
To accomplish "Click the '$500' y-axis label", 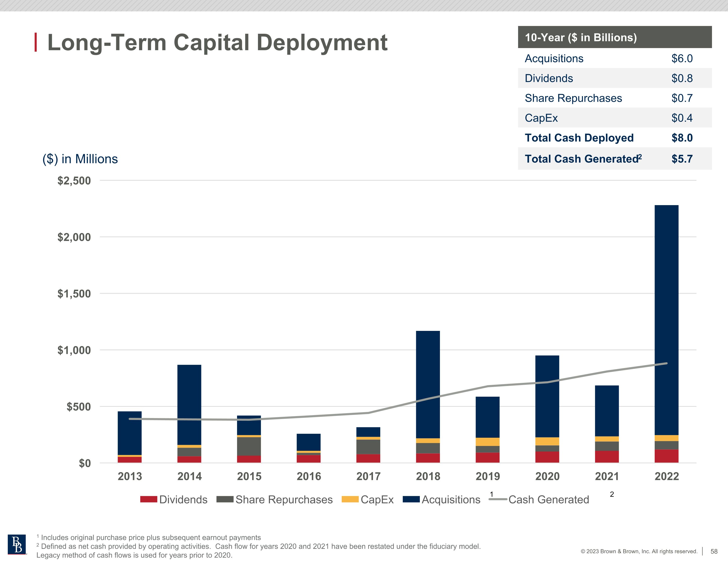I will point(79,407).
